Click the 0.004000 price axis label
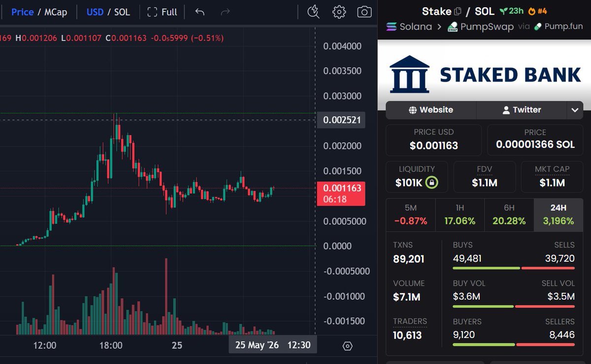591x364 pixels. pos(343,46)
